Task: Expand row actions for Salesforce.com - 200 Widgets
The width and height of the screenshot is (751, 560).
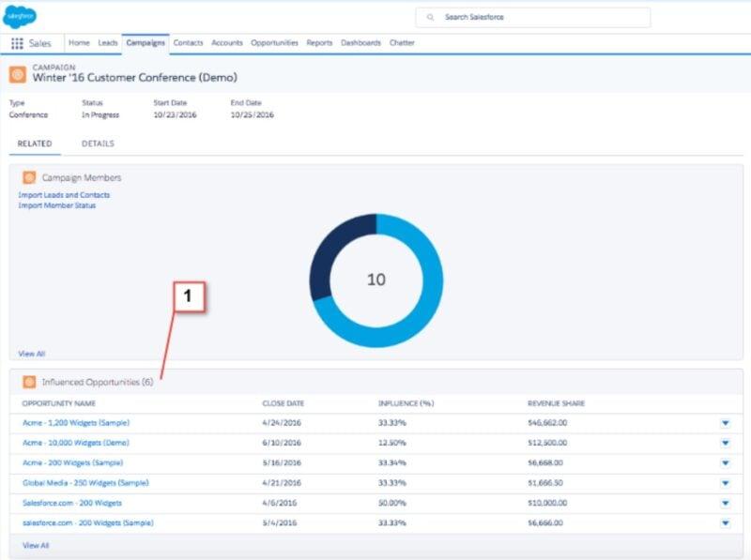Action: pos(726,503)
